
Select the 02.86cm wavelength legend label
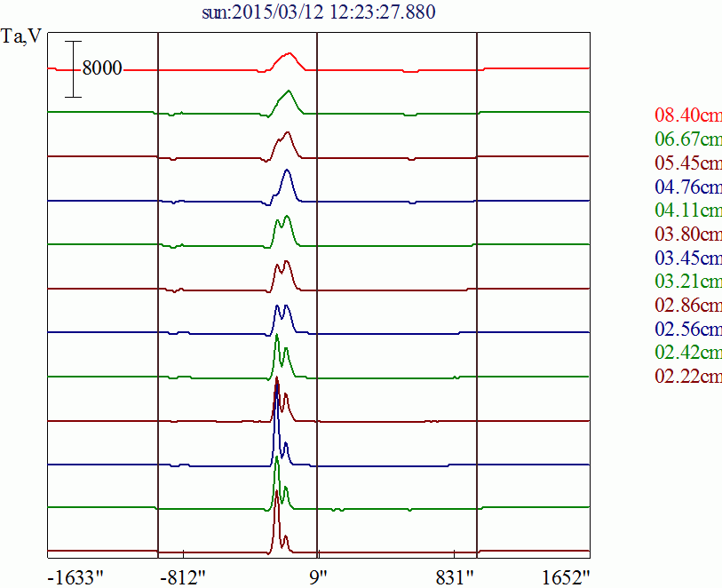tap(688, 305)
